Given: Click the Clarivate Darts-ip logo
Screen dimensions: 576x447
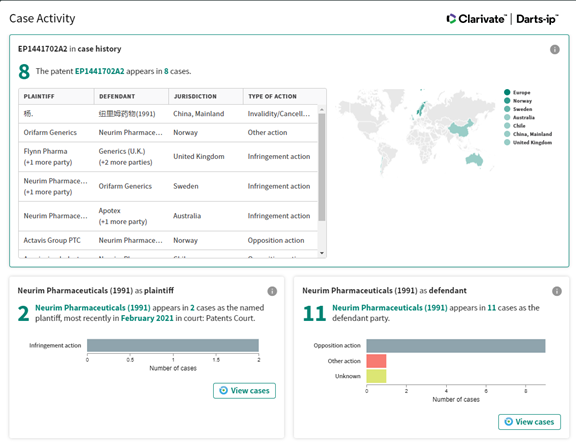Looking at the screenshot, I should 502,19.
